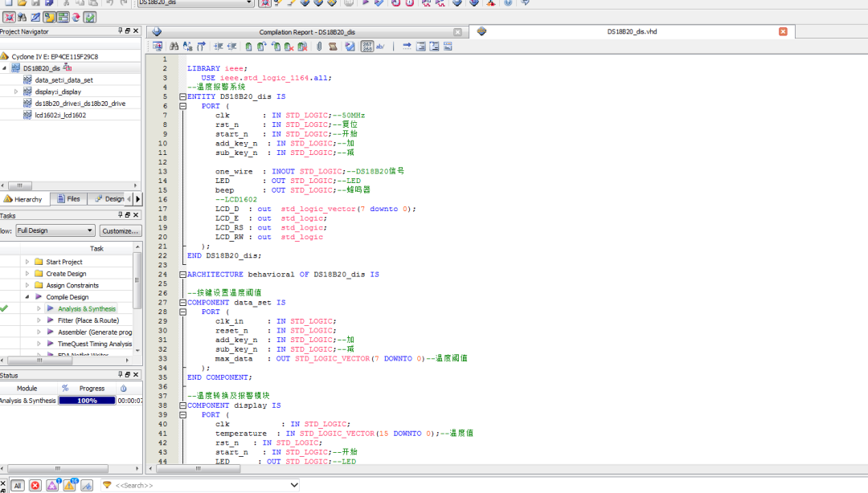868x493 pixels.
Task: Click the insert file paperclip icon
Action: tap(319, 47)
